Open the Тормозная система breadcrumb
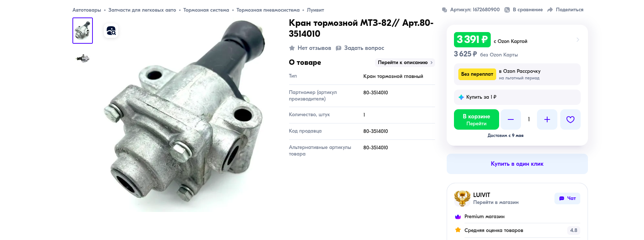The width and height of the screenshot is (644, 240). tap(206, 10)
